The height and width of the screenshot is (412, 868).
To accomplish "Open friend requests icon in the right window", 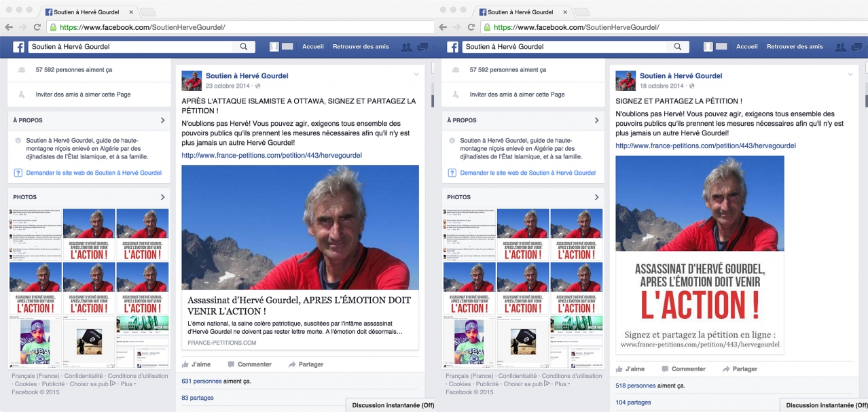I will tap(840, 47).
